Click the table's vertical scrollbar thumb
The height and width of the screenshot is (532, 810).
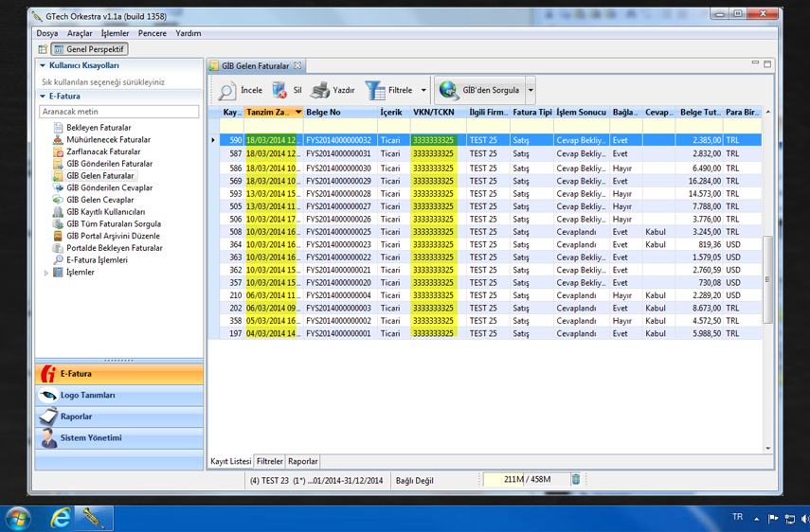click(767, 279)
